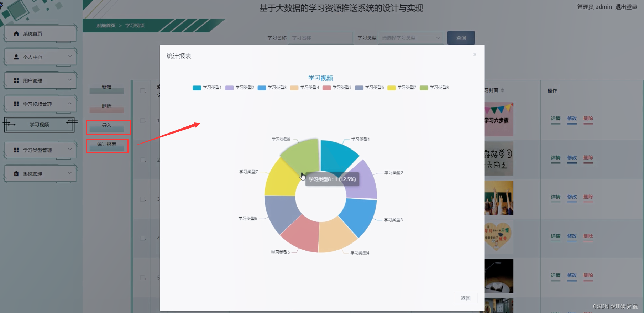Toggle the 学习类型7 legend item
Screen dimensions: 644x313
pos(402,88)
